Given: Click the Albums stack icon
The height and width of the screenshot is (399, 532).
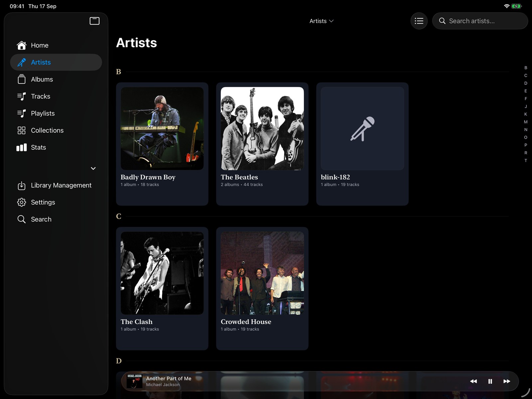Looking at the screenshot, I should pyautogui.click(x=22, y=79).
